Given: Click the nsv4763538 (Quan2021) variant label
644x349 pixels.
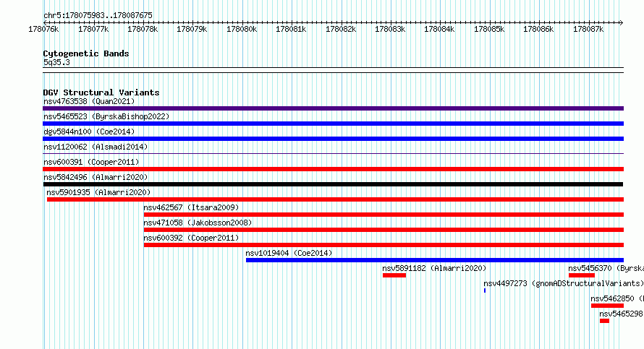Looking at the screenshot, I should (89, 101).
